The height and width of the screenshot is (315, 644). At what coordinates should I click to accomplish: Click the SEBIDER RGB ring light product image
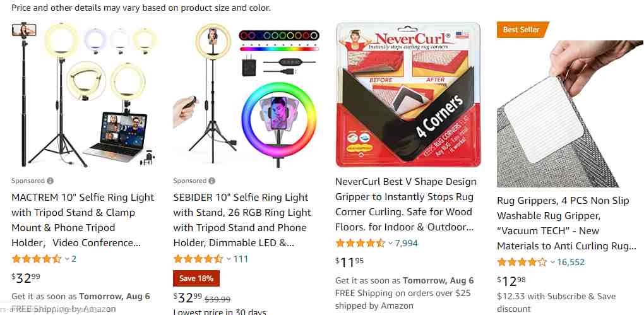[x=246, y=95]
